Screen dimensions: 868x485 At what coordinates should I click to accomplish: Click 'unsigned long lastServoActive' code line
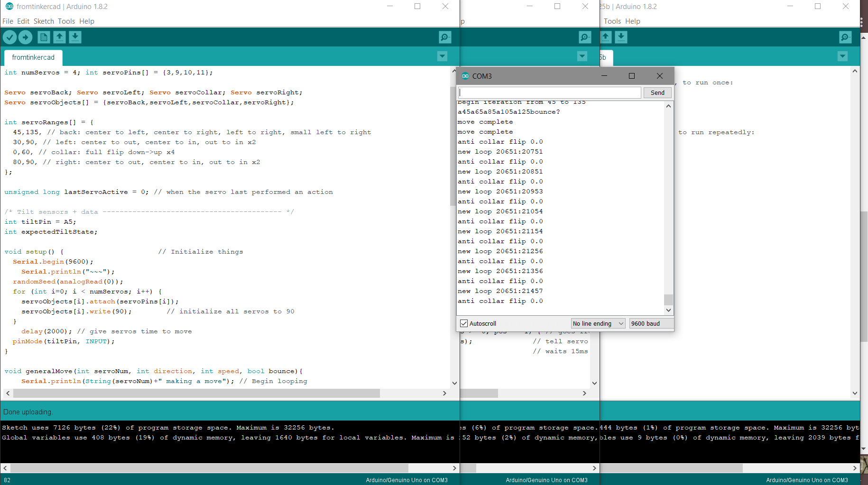[168, 192]
